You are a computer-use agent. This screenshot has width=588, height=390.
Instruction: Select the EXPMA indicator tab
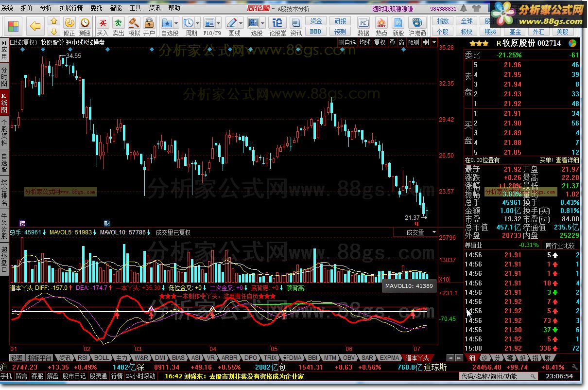click(x=389, y=357)
